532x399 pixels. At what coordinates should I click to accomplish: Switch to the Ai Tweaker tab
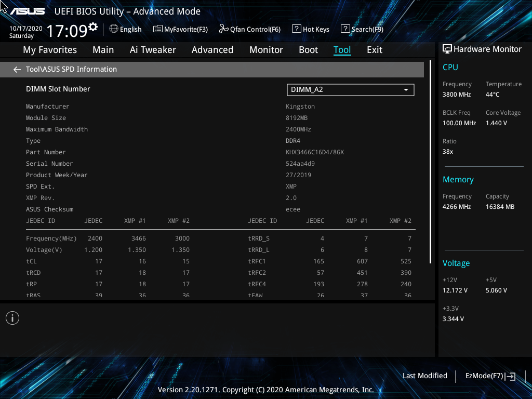click(x=153, y=50)
